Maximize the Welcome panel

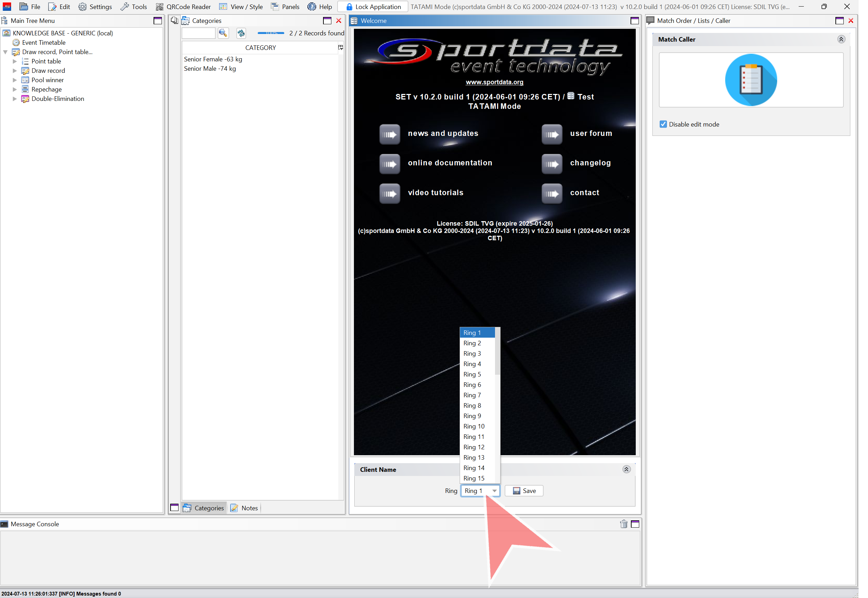635,20
